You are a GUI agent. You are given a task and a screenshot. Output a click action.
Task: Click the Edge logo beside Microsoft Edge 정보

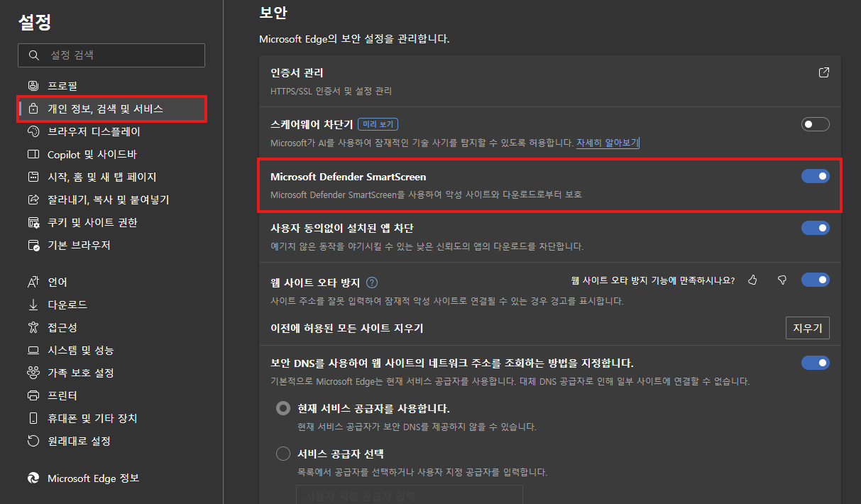pyautogui.click(x=33, y=478)
